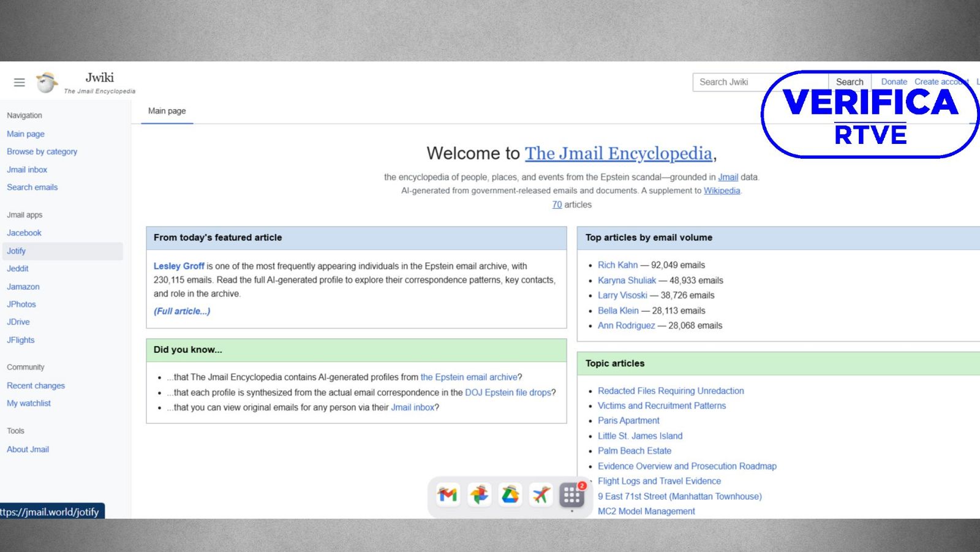Open the Donate link
The width and height of the screenshot is (980, 552).
click(x=894, y=81)
